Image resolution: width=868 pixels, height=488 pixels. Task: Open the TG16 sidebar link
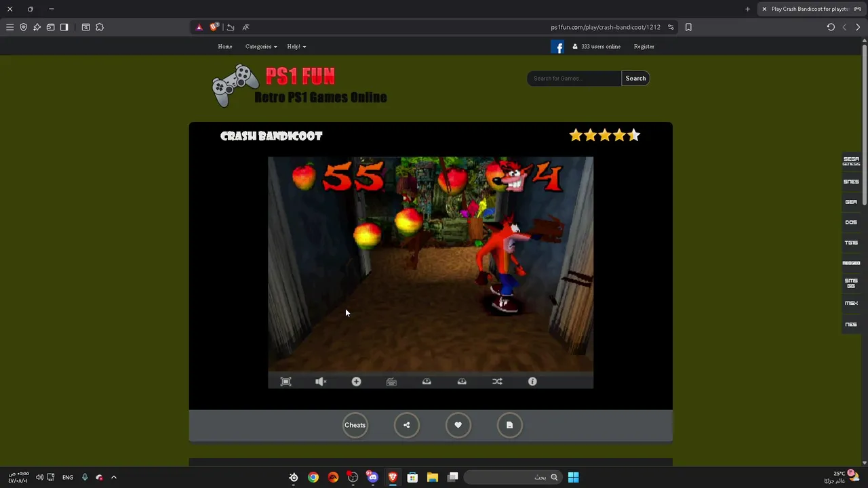(851, 243)
